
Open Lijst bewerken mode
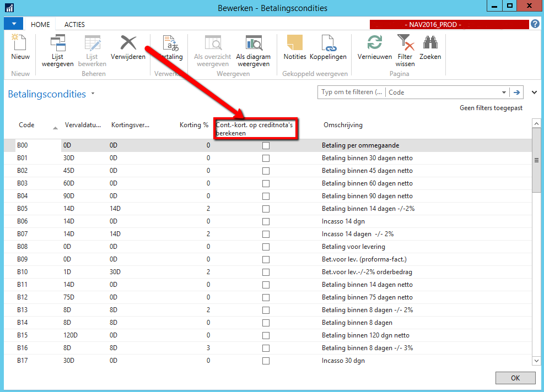click(92, 51)
